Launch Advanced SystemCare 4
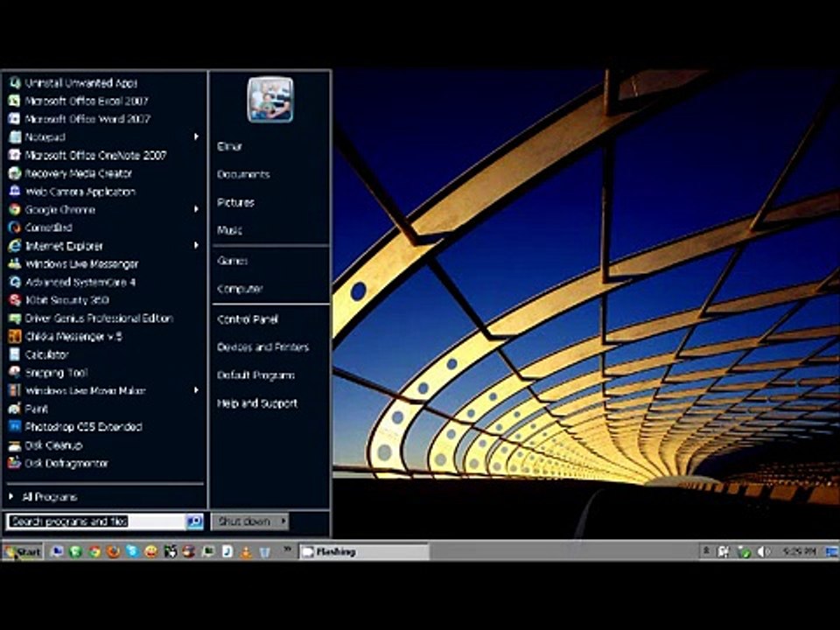The width and height of the screenshot is (840, 630). [104, 282]
